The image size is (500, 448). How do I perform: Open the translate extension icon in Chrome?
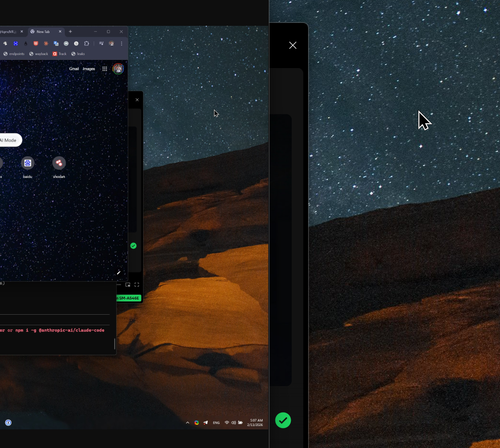(x=56, y=44)
